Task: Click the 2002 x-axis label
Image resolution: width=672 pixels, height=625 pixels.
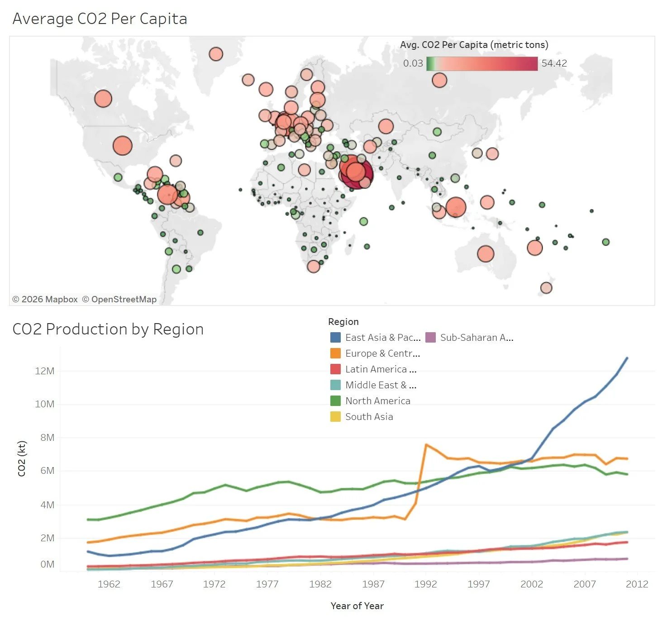Action: (531, 584)
